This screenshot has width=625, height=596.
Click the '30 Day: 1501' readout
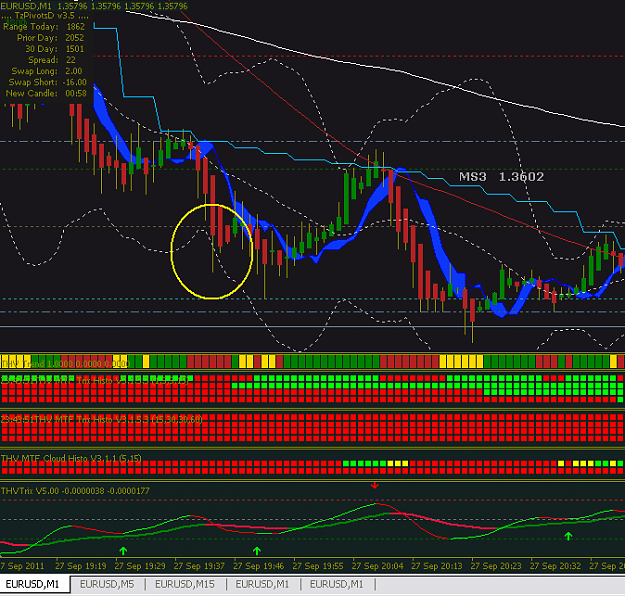tap(55, 49)
